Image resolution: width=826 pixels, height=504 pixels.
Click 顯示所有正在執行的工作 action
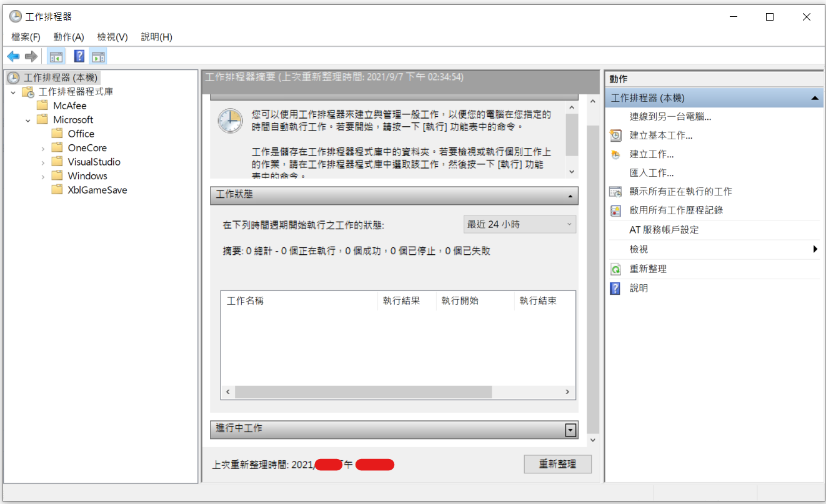[x=680, y=192]
